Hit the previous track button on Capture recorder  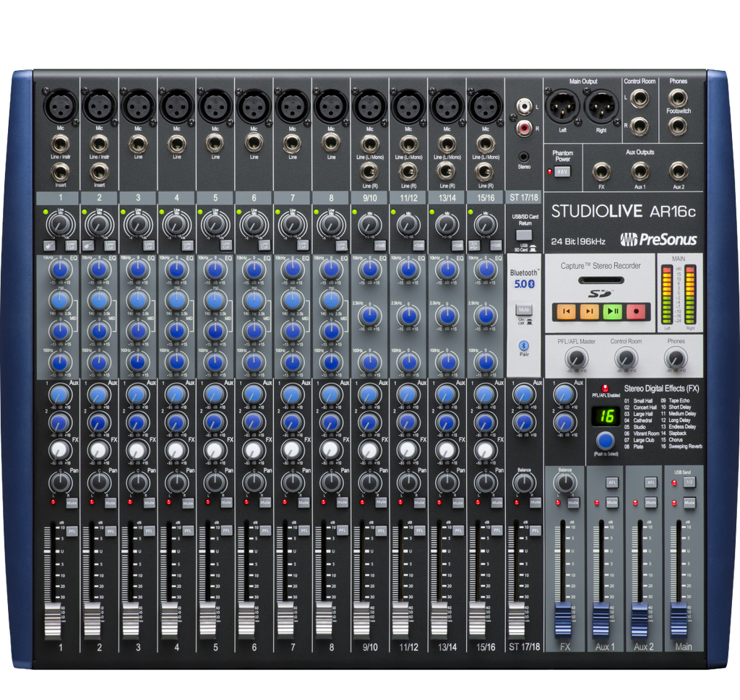point(567,311)
